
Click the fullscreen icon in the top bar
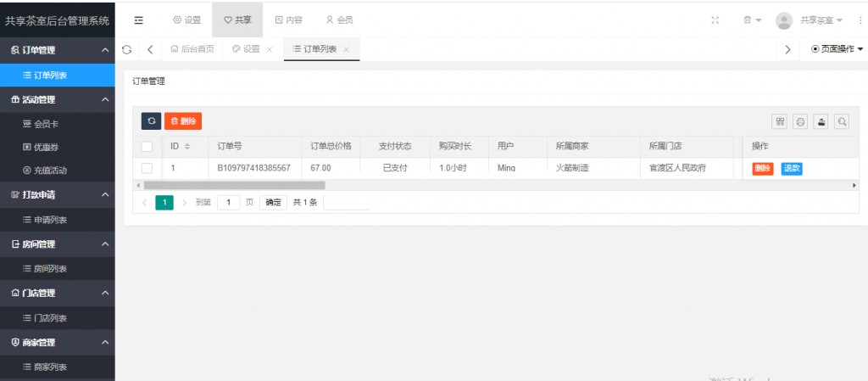715,20
